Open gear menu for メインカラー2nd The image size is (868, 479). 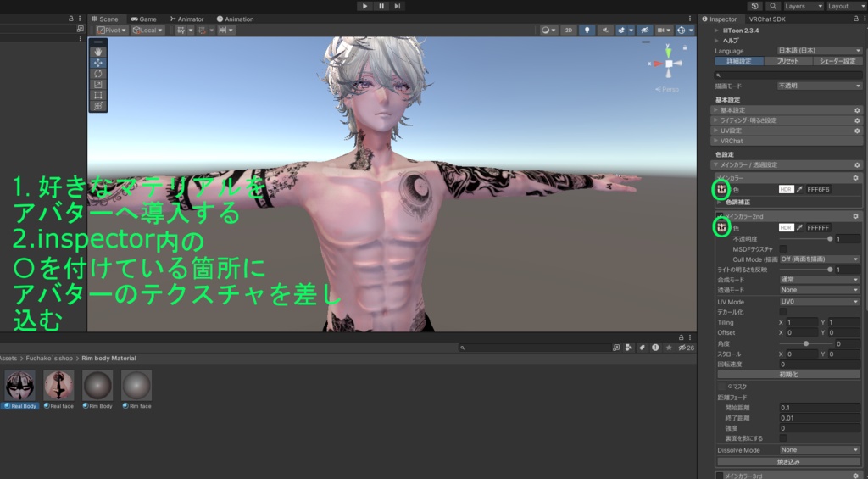856,216
